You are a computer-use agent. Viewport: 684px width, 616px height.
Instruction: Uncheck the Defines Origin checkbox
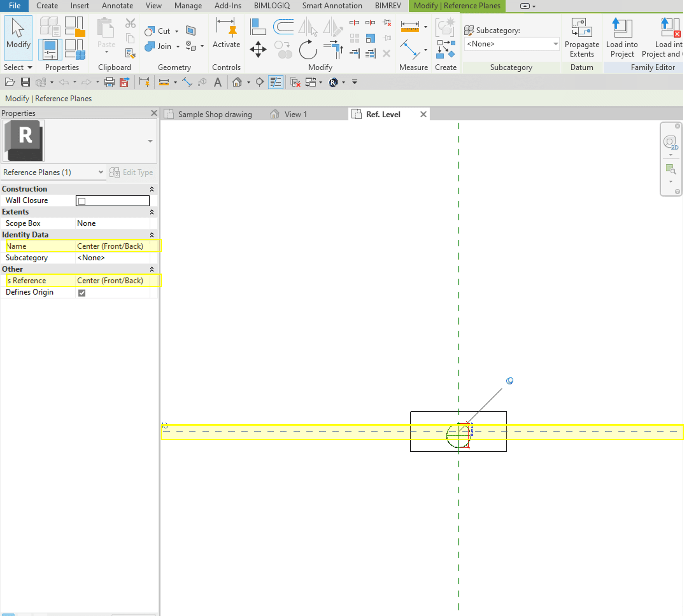tap(82, 292)
